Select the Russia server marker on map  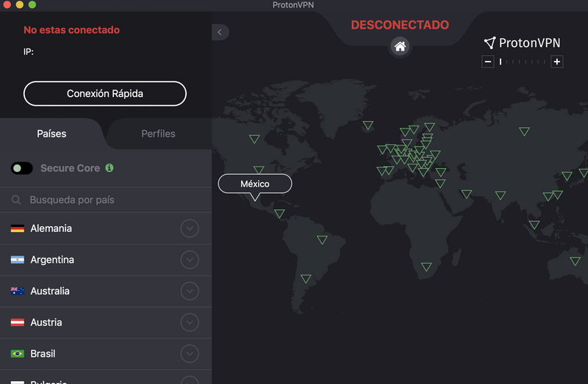click(524, 131)
